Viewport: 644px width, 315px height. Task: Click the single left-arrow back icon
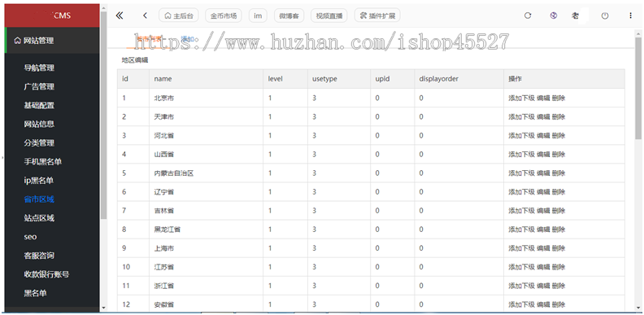[145, 15]
